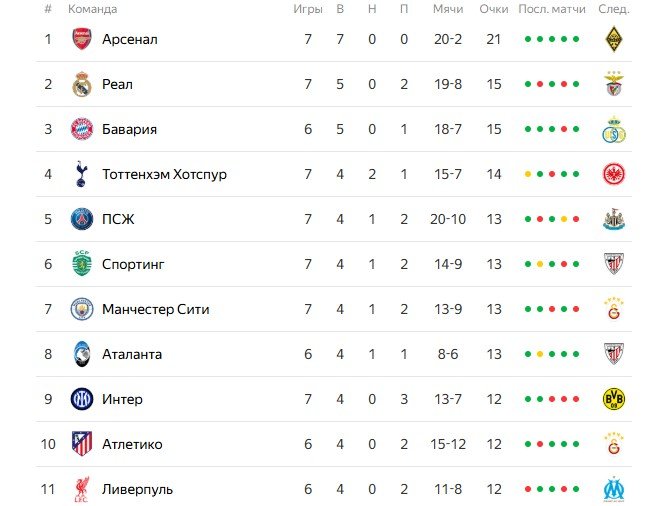Click the Arsenal club crest icon
The image size is (650, 506).
pos(81,39)
